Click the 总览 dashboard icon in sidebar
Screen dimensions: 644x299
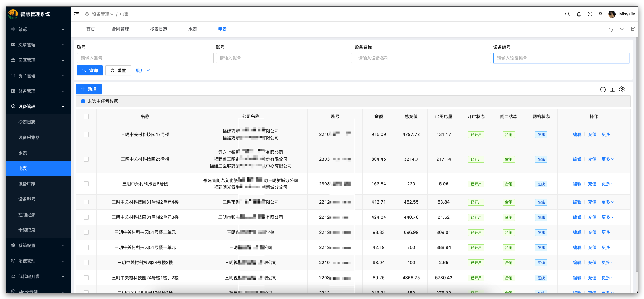(13, 29)
